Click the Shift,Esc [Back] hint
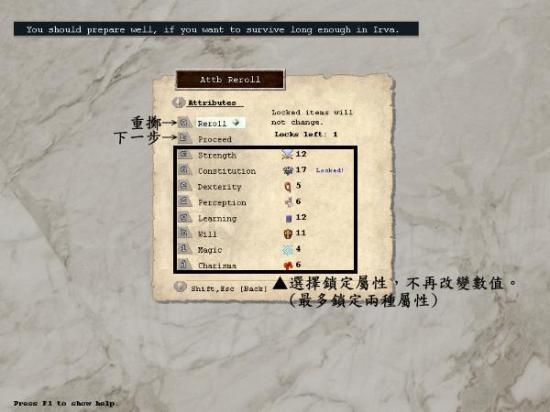Screen dimensions: 550x412 click(229, 289)
